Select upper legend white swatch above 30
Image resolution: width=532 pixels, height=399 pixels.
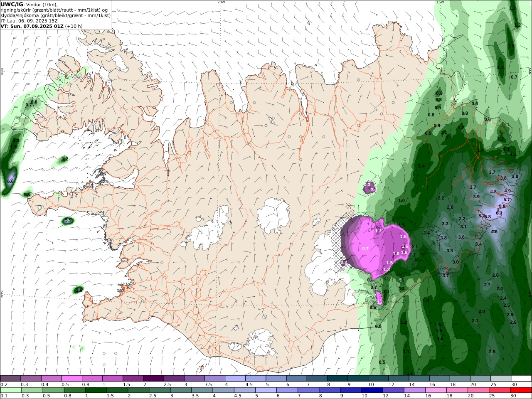(522, 379)
